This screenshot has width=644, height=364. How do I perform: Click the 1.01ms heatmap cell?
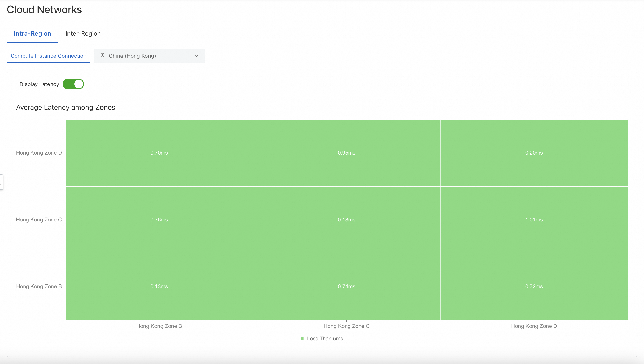coord(534,219)
